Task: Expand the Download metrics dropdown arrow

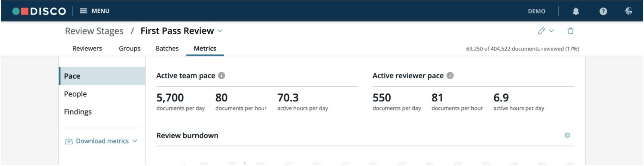Action: tap(135, 141)
